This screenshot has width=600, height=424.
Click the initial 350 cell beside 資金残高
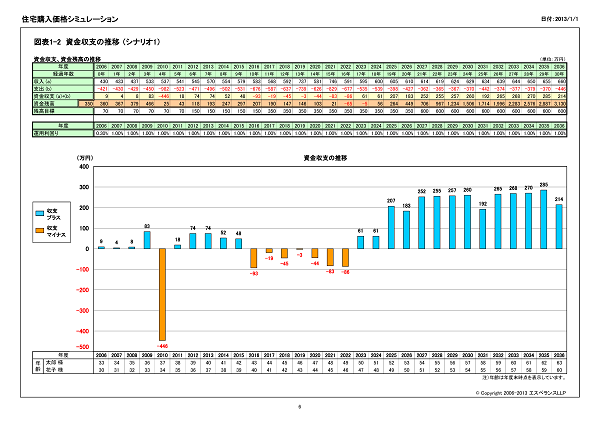pos(86,104)
